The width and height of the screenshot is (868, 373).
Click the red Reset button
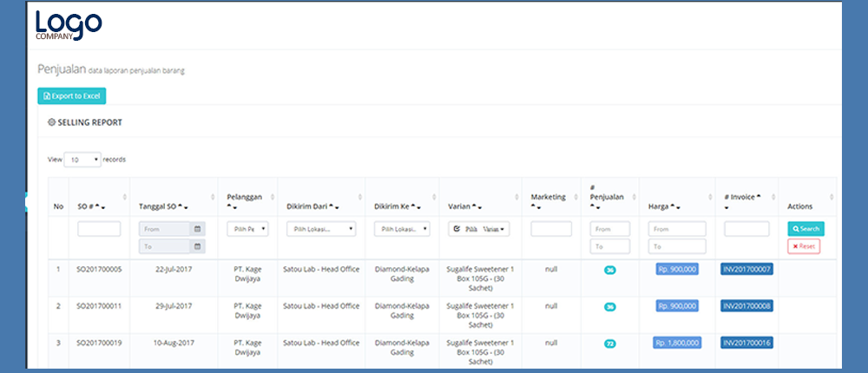pyautogui.click(x=803, y=246)
